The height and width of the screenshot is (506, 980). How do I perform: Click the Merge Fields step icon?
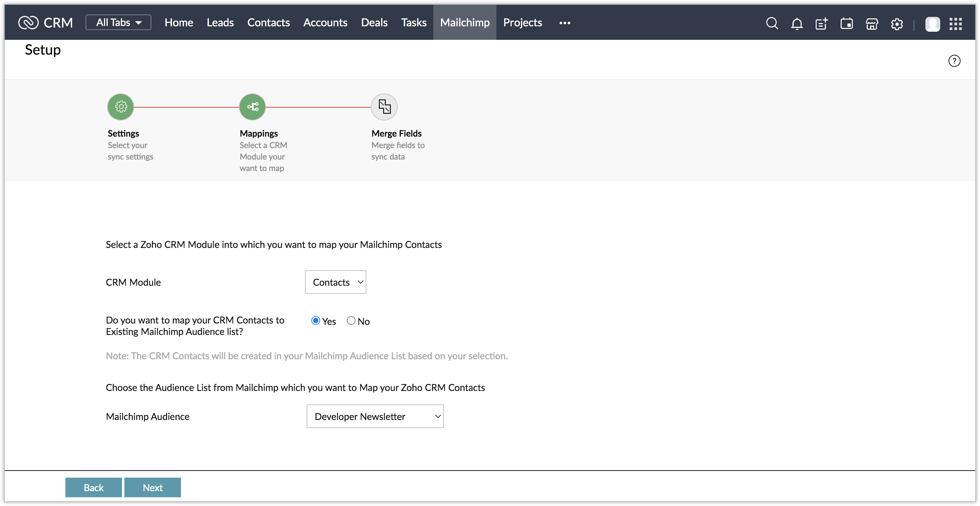coord(384,107)
